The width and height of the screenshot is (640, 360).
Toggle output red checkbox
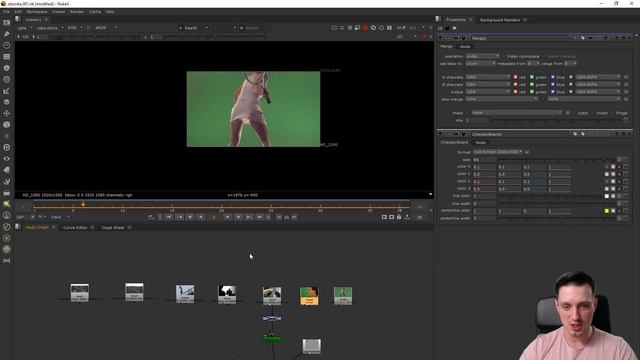pos(515,91)
